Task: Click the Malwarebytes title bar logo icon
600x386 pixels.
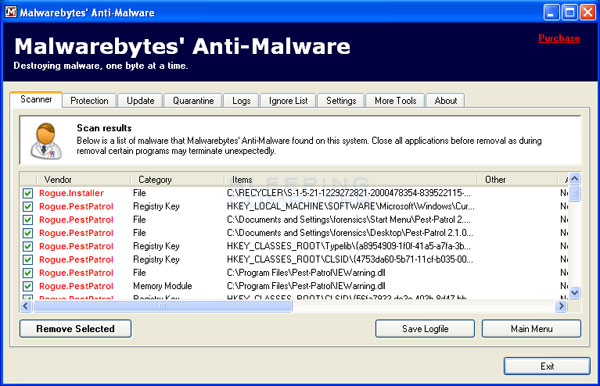Action: tap(11, 12)
